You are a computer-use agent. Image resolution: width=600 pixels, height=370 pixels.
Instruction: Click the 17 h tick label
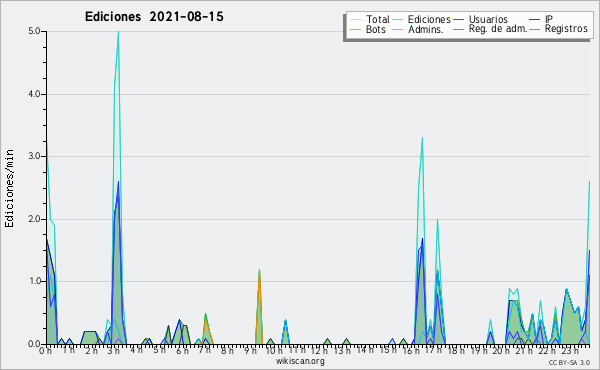point(433,350)
